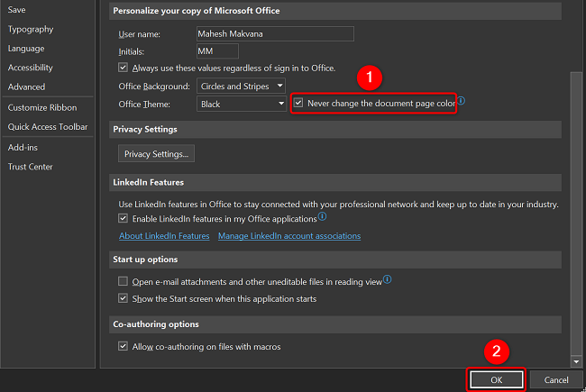Open the Advanced options category

pos(26,87)
